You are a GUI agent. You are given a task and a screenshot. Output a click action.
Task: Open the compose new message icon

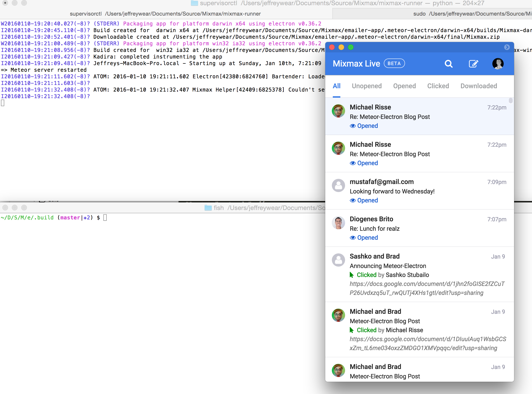pos(473,64)
